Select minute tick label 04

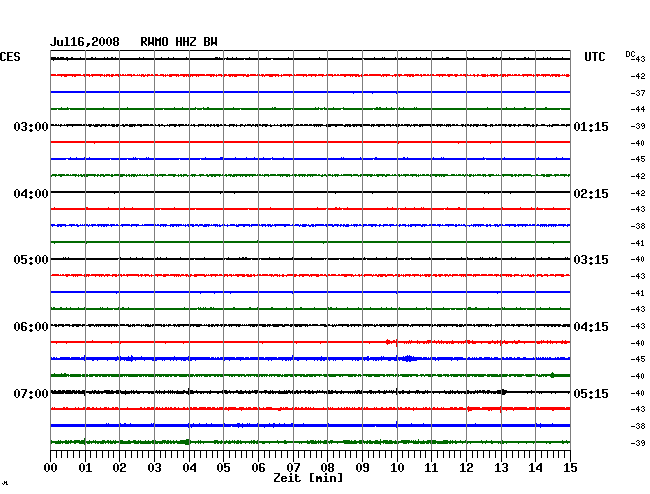point(189,468)
